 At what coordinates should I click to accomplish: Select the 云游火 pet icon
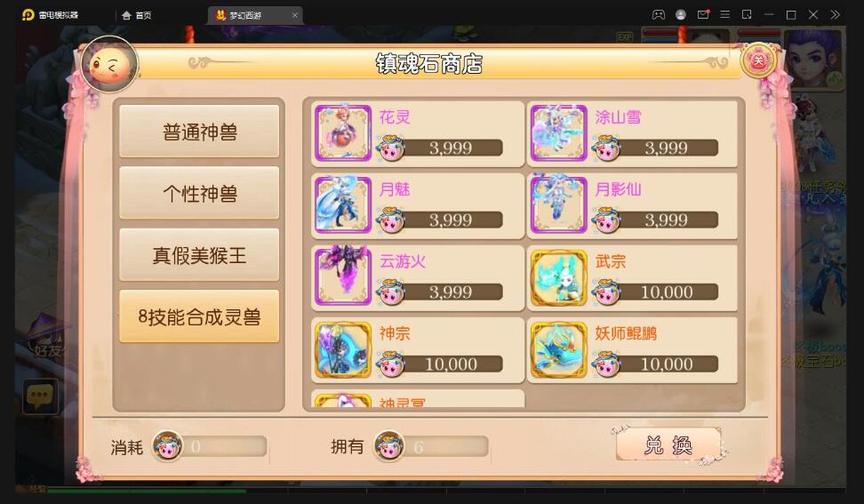pyautogui.click(x=343, y=277)
